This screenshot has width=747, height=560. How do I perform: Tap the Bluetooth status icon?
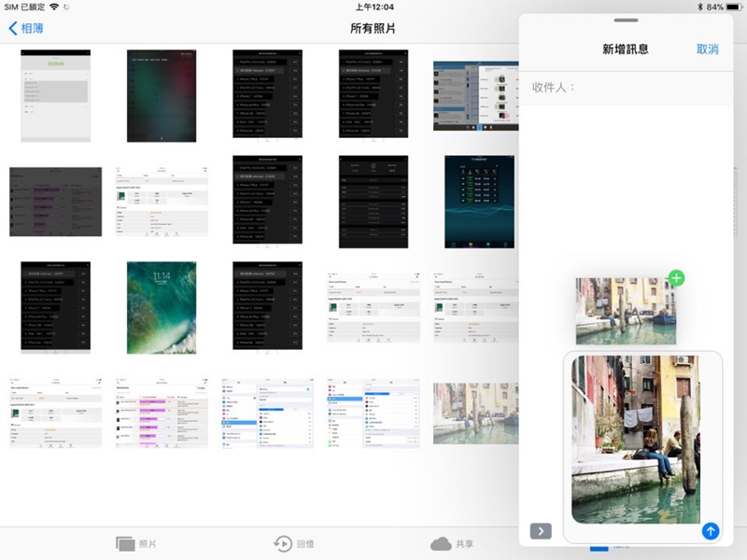pyautogui.click(x=698, y=7)
